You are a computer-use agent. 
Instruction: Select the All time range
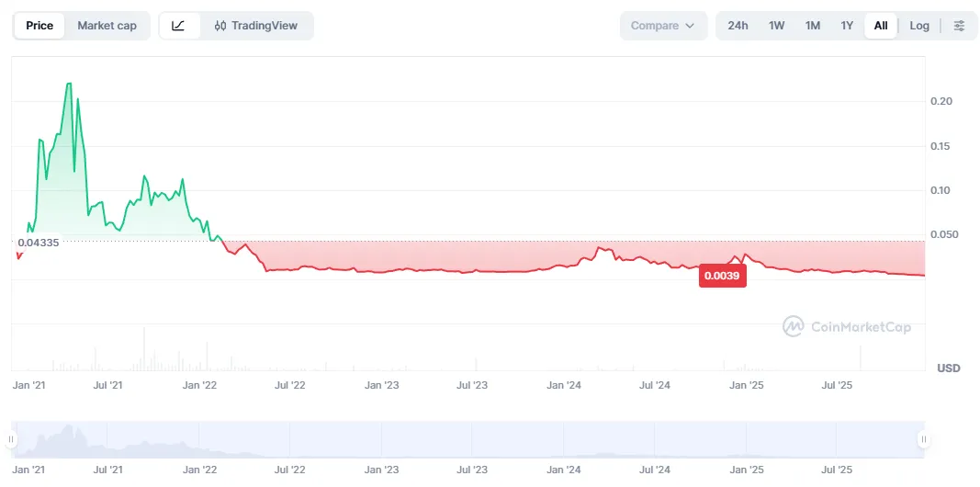(881, 26)
